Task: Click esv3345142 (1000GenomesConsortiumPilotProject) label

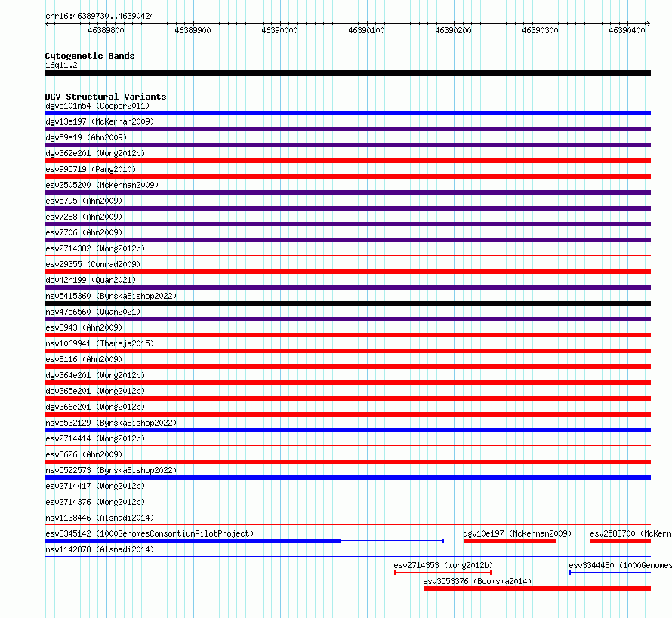Action: 150,533
